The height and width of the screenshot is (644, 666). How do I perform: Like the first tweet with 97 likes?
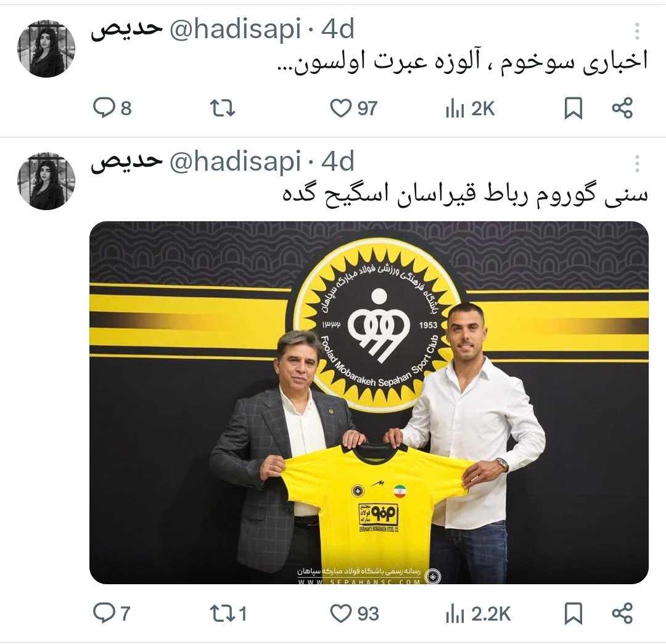[353, 108]
